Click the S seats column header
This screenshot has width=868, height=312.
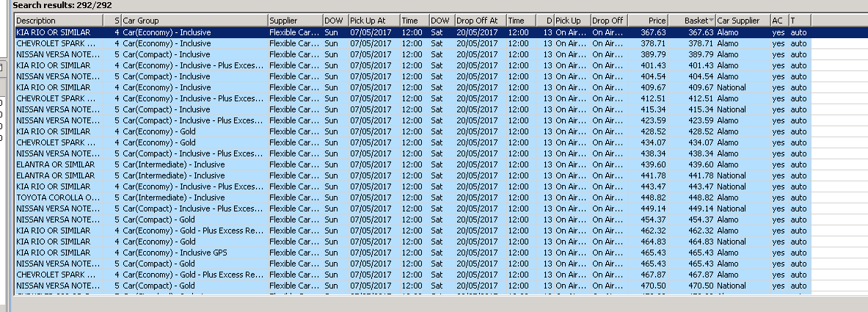[112, 21]
